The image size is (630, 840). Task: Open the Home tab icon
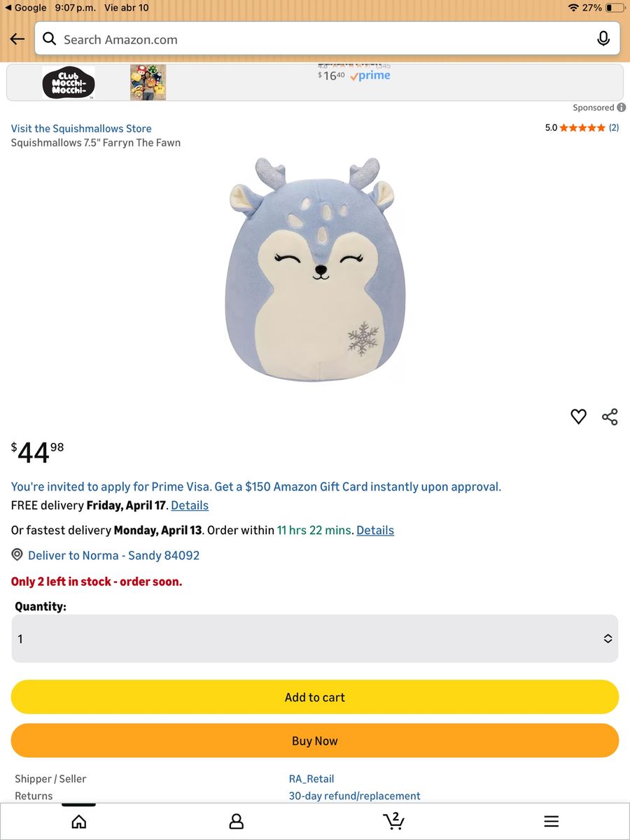pyautogui.click(x=79, y=821)
